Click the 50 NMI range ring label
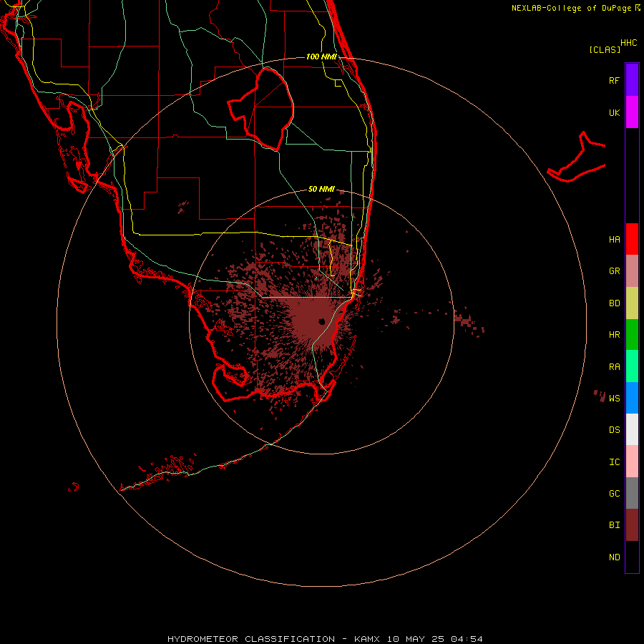 pyautogui.click(x=321, y=189)
